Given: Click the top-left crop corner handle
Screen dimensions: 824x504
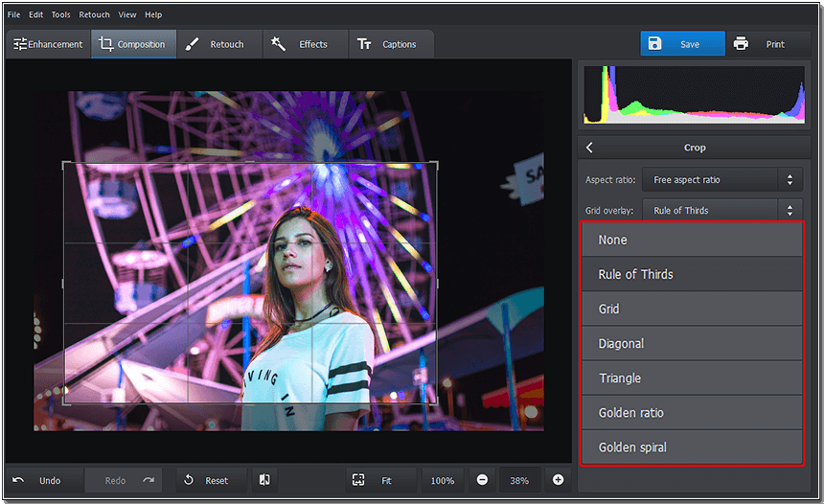Looking at the screenshot, I should pyautogui.click(x=64, y=164).
